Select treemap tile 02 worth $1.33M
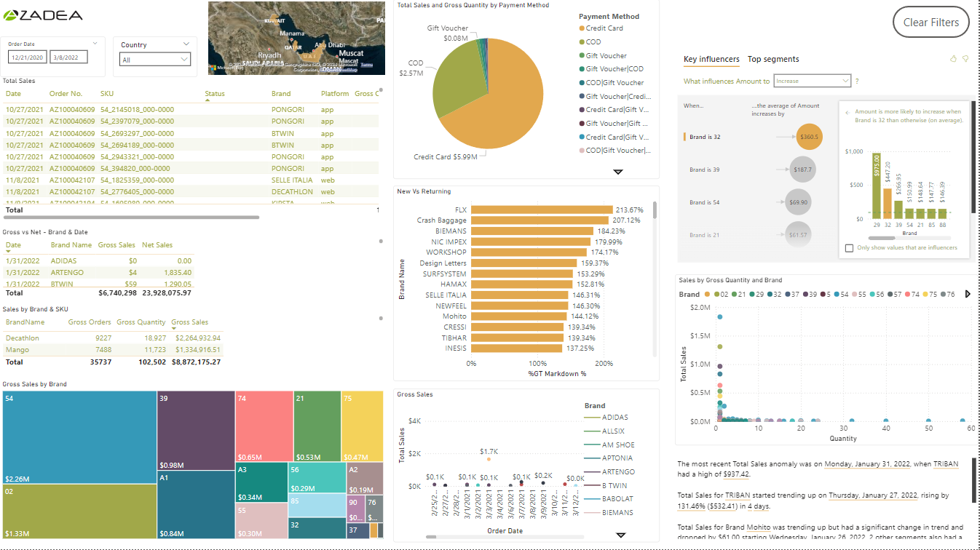 (79, 511)
